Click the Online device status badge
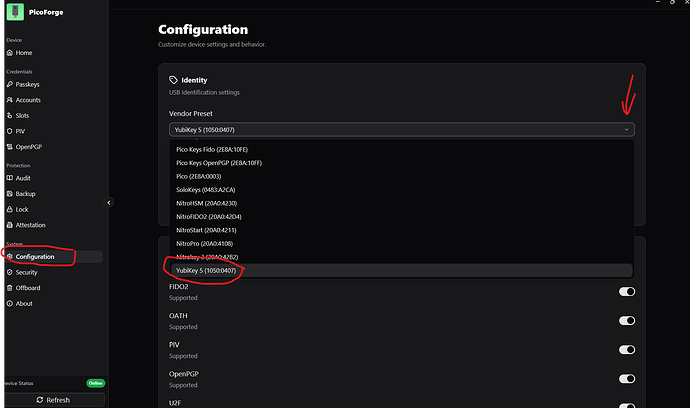Viewport: 690px width, 408px height. point(95,383)
